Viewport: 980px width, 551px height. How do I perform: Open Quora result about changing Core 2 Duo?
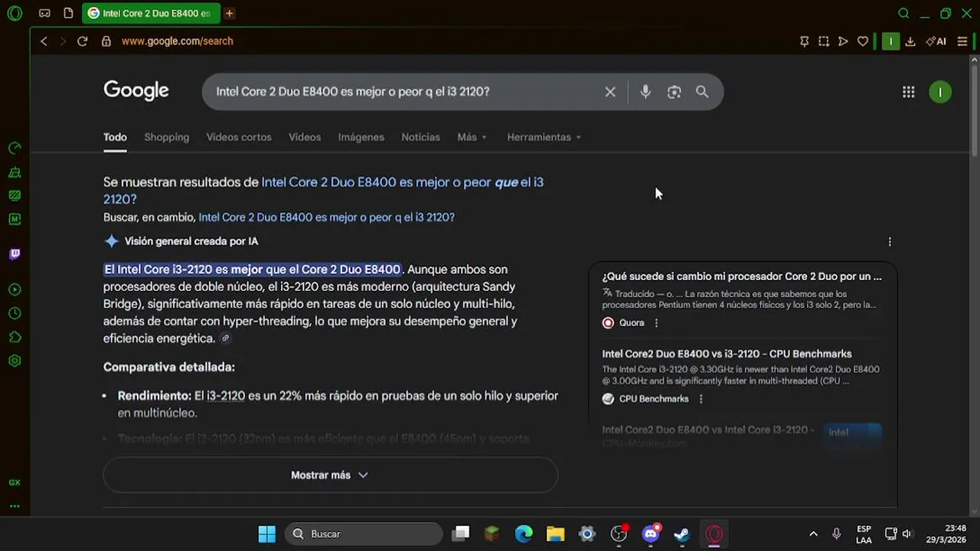tap(742, 277)
